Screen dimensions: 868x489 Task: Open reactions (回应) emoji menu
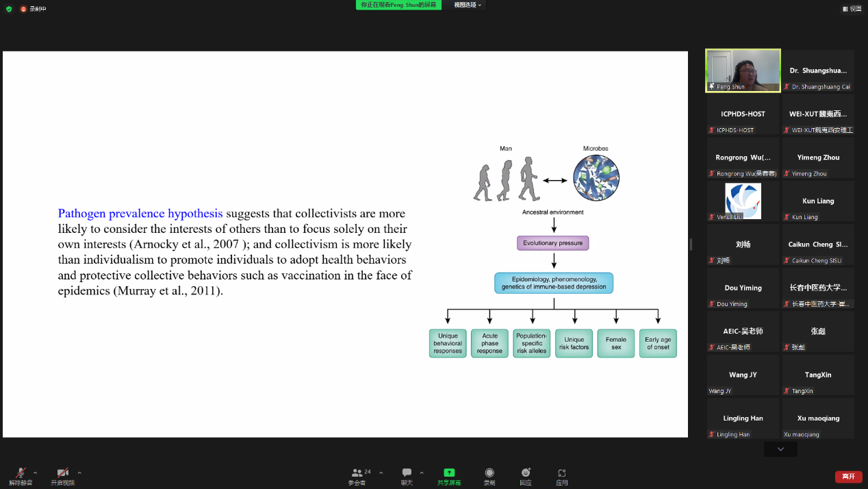point(526,473)
